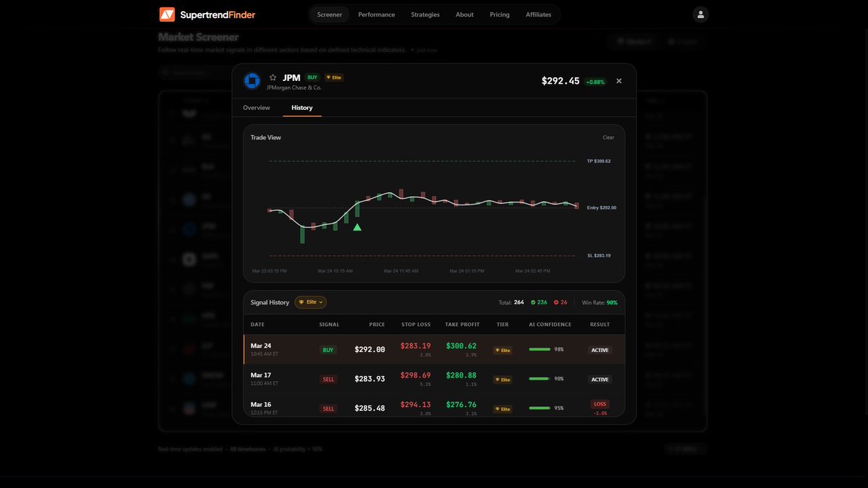The image size is (868, 488).
Task: Go to the Performance page
Action: [x=376, y=14]
